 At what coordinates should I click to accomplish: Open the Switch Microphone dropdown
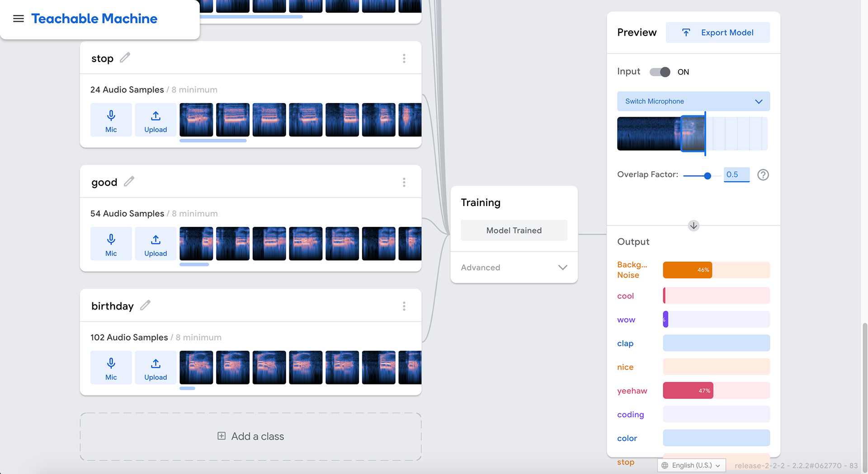[x=693, y=101]
